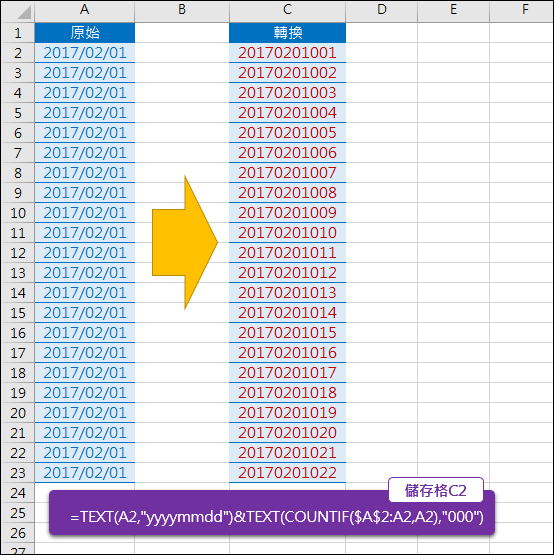This screenshot has height=555, width=554.
Task: Select row 12 header
Action: click(18, 253)
